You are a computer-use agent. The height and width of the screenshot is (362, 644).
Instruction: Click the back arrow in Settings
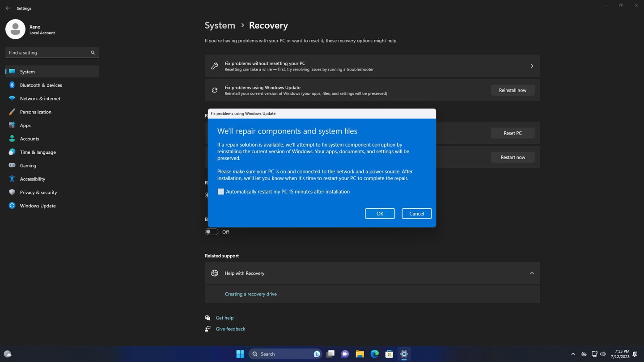click(7, 8)
